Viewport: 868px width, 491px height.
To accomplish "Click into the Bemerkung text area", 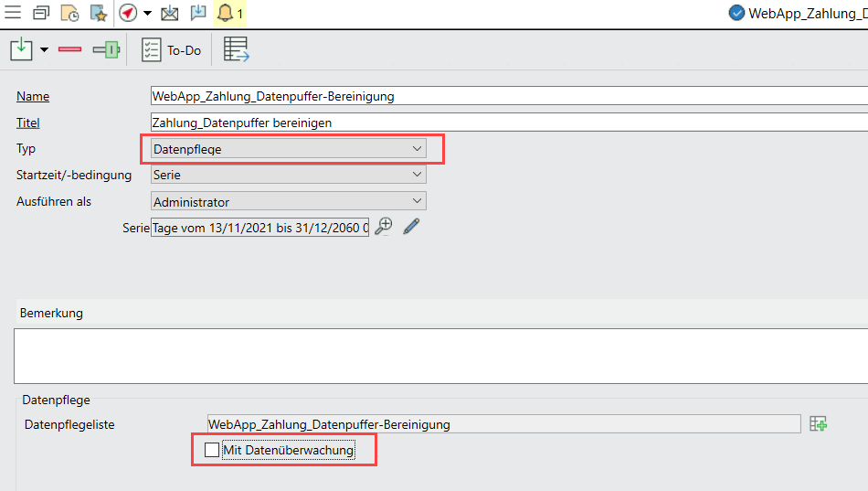I will pyautogui.click(x=439, y=355).
